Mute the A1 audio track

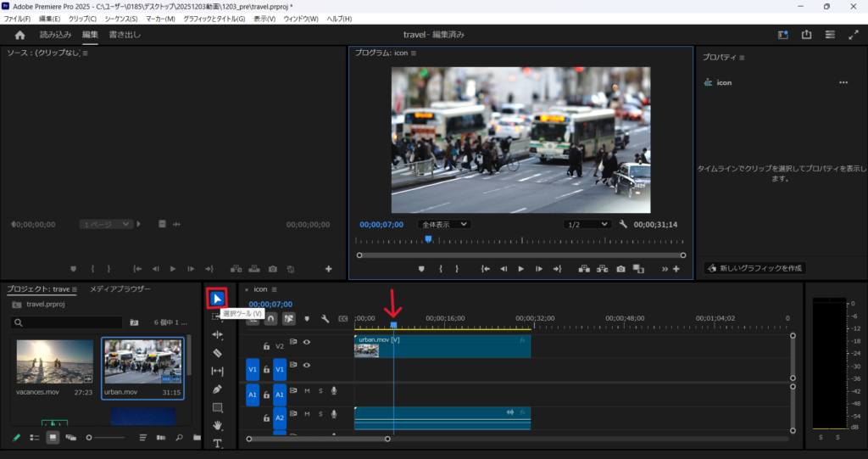[x=307, y=391]
